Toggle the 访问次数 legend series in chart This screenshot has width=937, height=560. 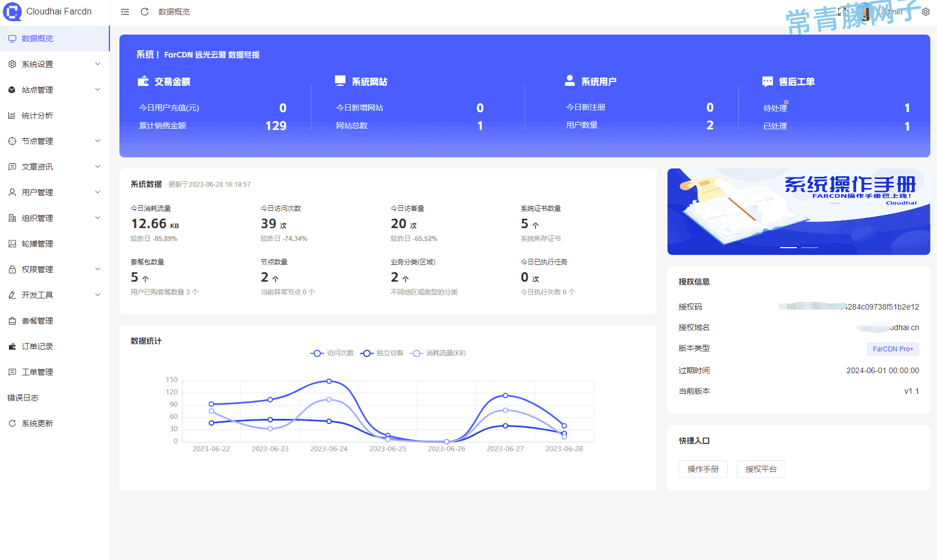pos(332,353)
